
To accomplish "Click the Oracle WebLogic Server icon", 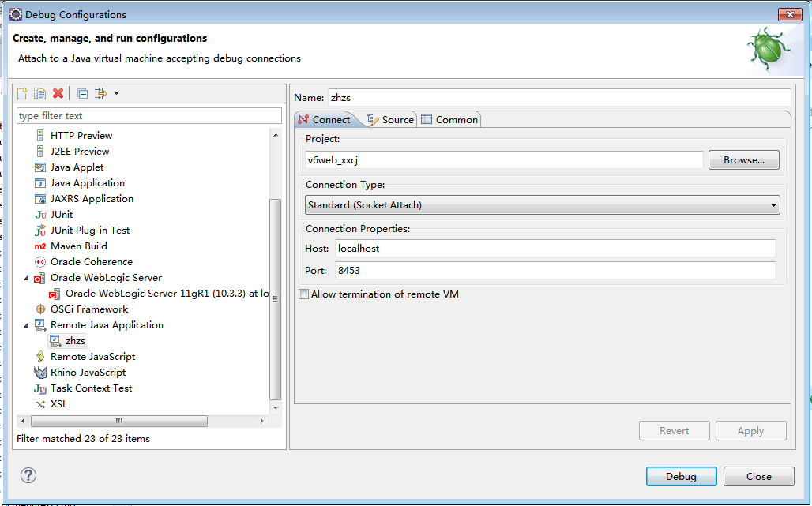I will 39,278.
